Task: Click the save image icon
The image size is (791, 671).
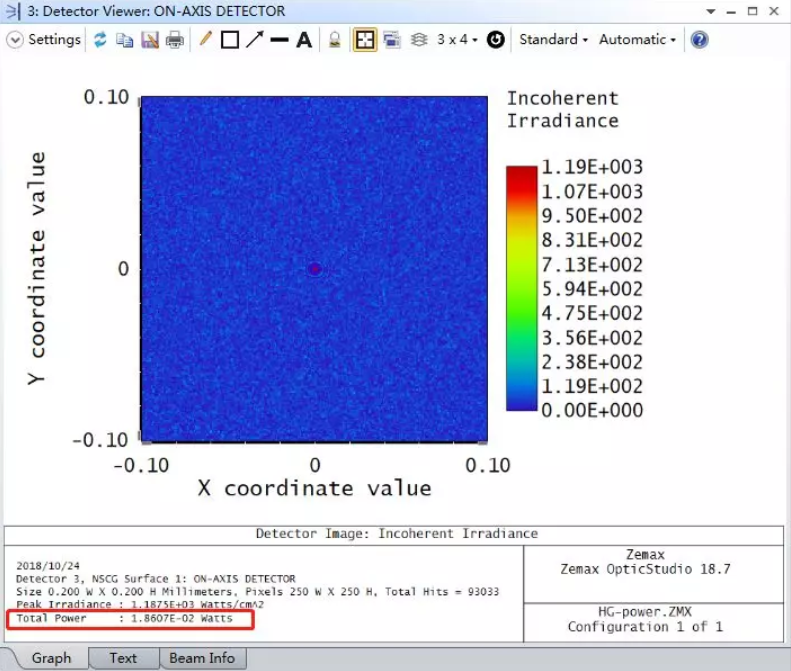Action: (x=150, y=40)
